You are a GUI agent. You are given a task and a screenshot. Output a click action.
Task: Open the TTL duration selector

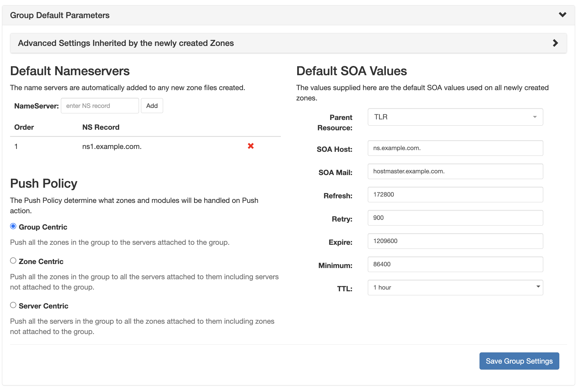pyautogui.click(x=455, y=287)
